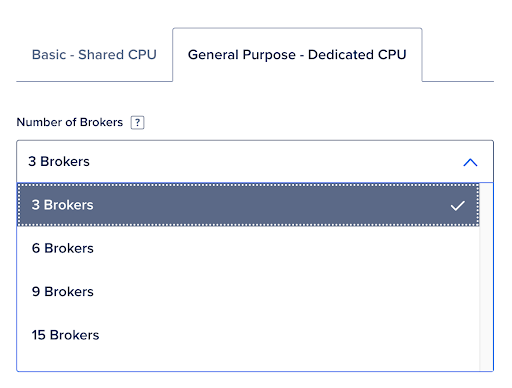Image resolution: width=512 pixels, height=388 pixels.
Task: Open the Dedicated CPU plan tab
Action: pos(297,55)
